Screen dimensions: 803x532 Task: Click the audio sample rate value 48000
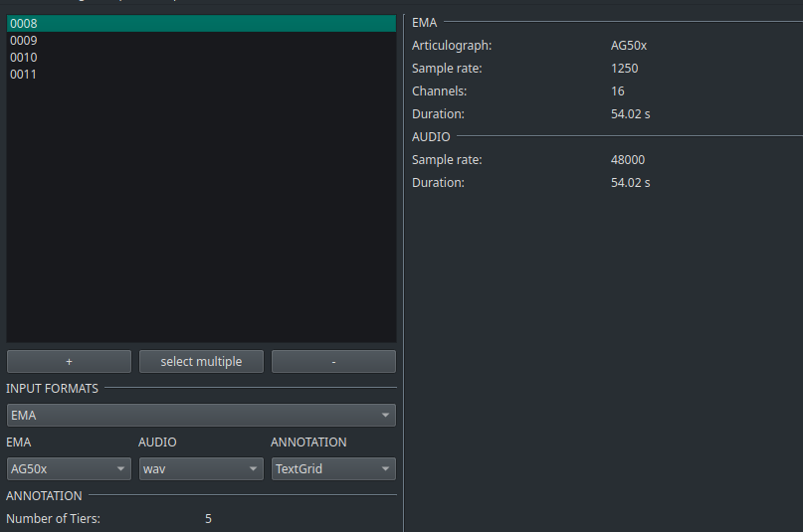click(628, 160)
